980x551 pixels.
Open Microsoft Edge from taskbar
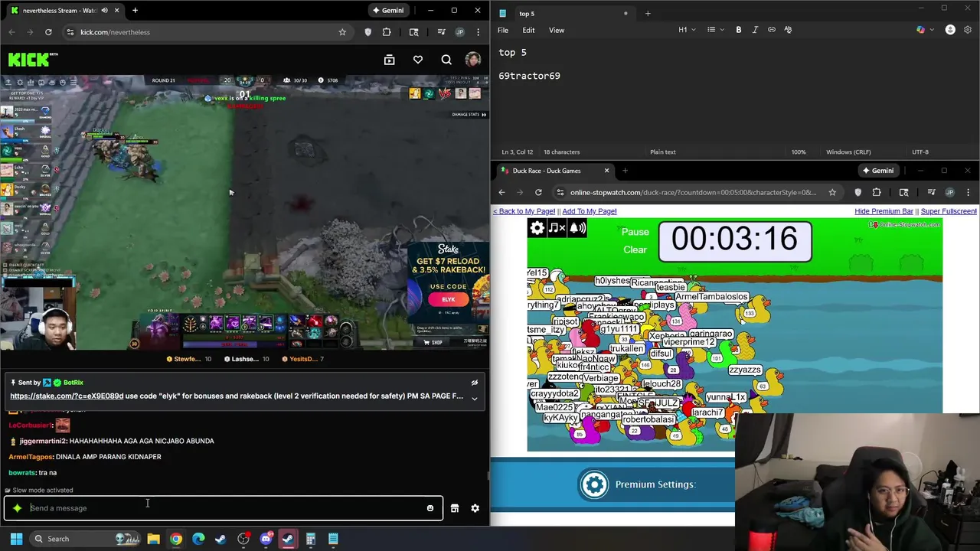coord(198,539)
